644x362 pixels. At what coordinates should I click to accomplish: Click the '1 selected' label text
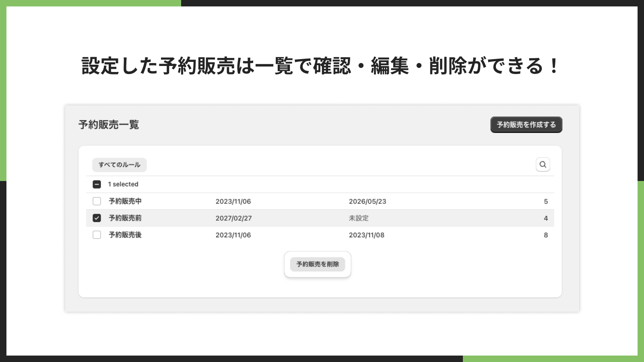[123, 184]
